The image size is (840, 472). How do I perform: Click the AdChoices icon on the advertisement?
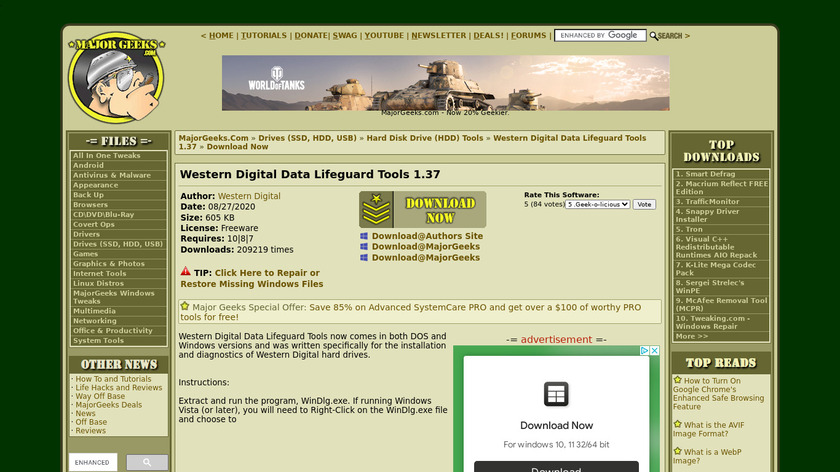pos(644,350)
